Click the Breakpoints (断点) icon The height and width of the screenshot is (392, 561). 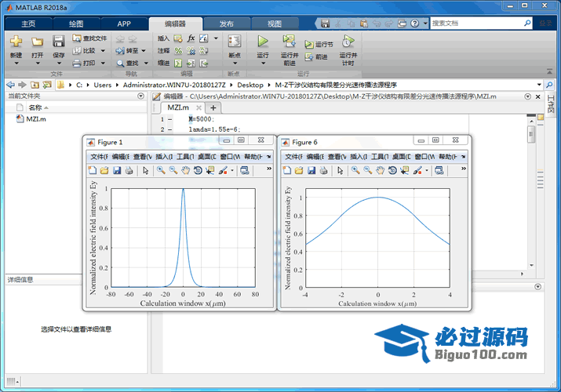pos(235,42)
